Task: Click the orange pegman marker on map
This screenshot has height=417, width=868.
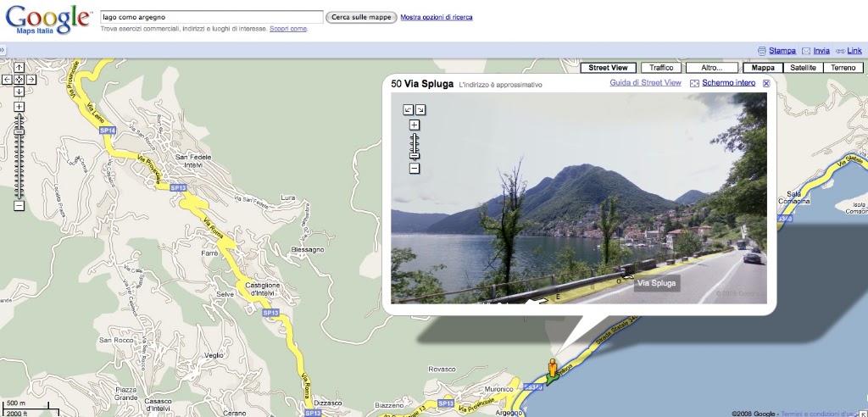Action: pyautogui.click(x=552, y=370)
